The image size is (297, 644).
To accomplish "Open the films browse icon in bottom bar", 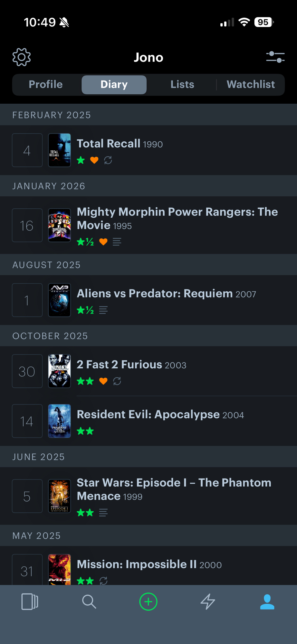I will 30,601.
